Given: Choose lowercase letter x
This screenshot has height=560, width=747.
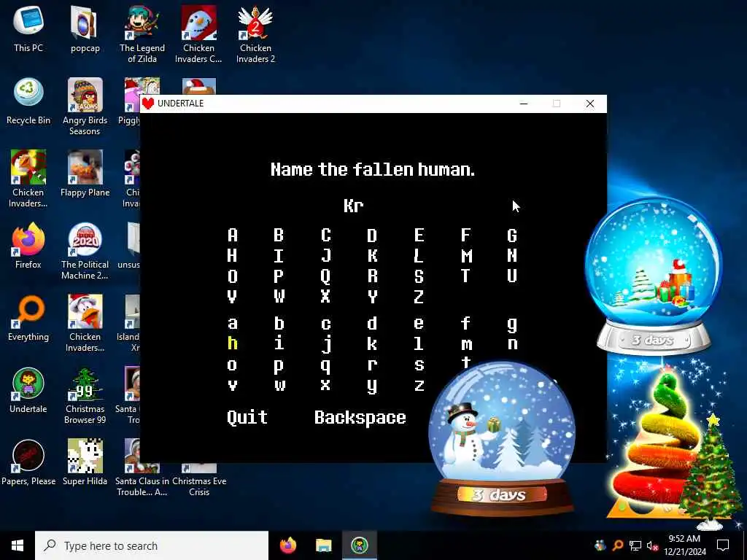Looking at the screenshot, I should [x=325, y=385].
